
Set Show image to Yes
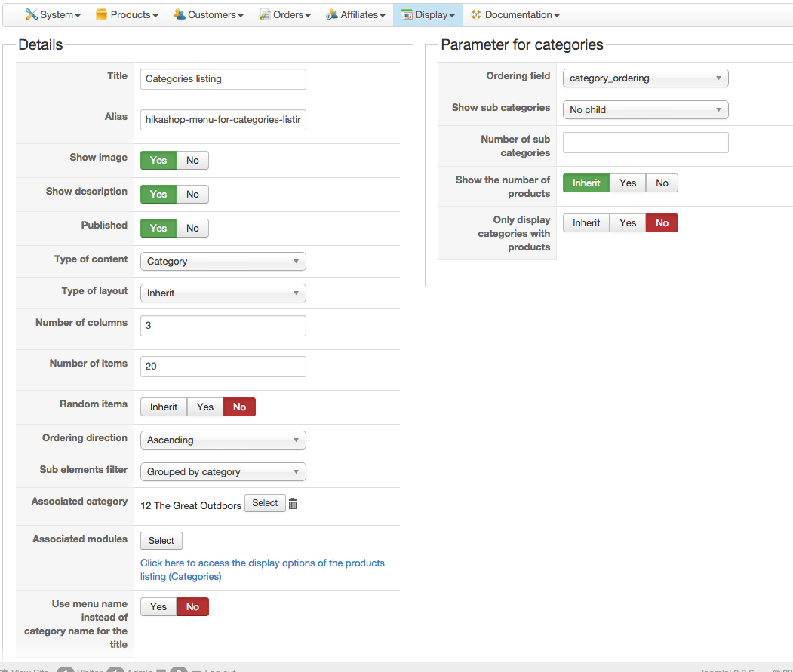pyautogui.click(x=158, y=161)
